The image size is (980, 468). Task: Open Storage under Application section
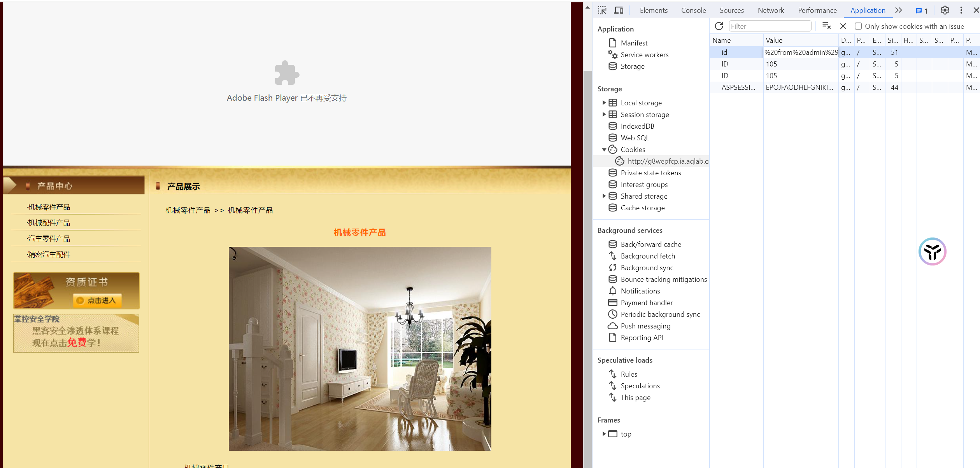tap(632, 66)
